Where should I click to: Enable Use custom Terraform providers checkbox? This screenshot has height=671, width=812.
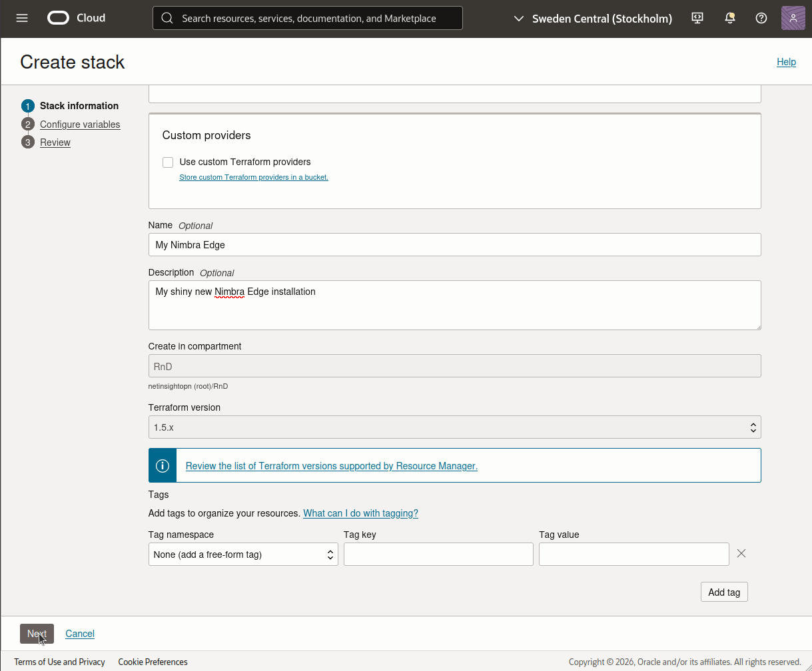pyautogui.click(x=168, y=162)
